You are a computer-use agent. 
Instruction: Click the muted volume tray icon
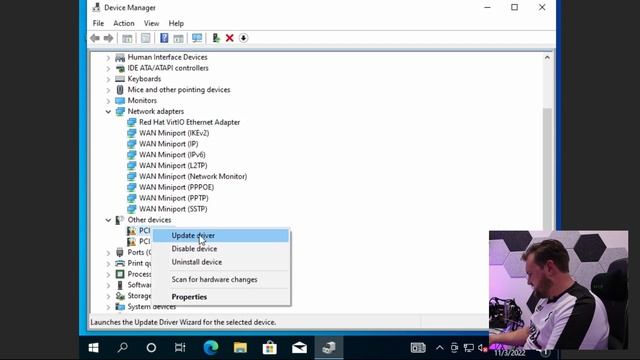pos(482,348)
